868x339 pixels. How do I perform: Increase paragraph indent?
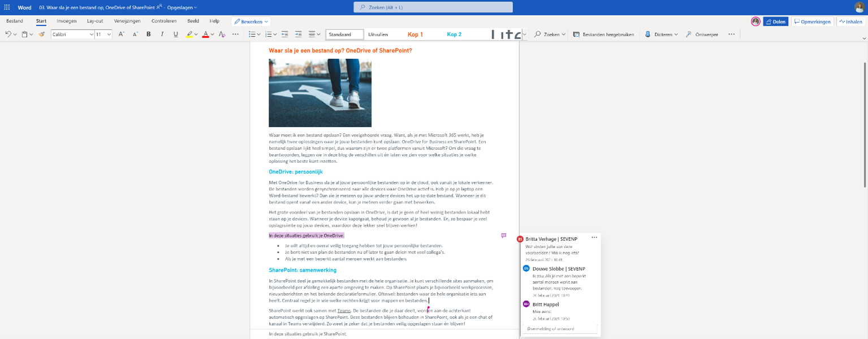tap(298, 34)
